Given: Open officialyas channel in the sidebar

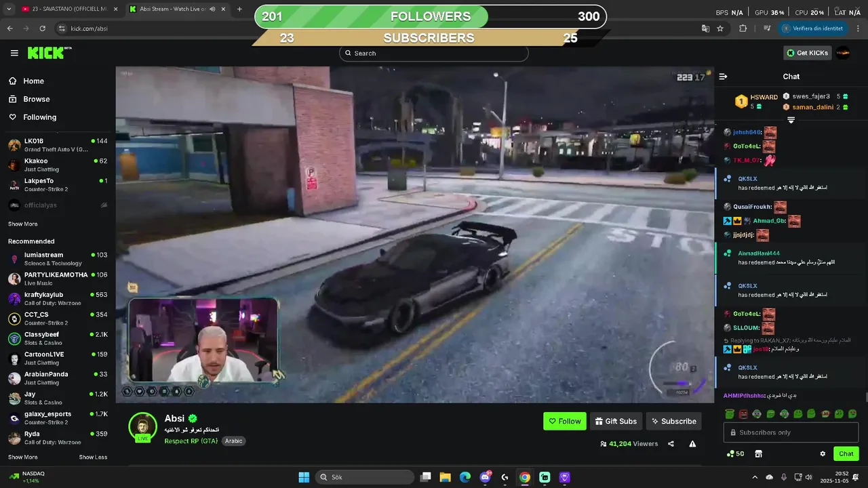Looking at the screenshot, I should (x=58, y=205).
